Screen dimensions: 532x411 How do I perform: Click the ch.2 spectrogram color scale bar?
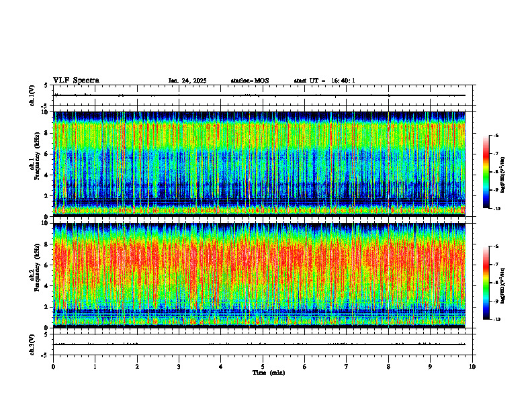pyautogui.click(x=486, y=283)
